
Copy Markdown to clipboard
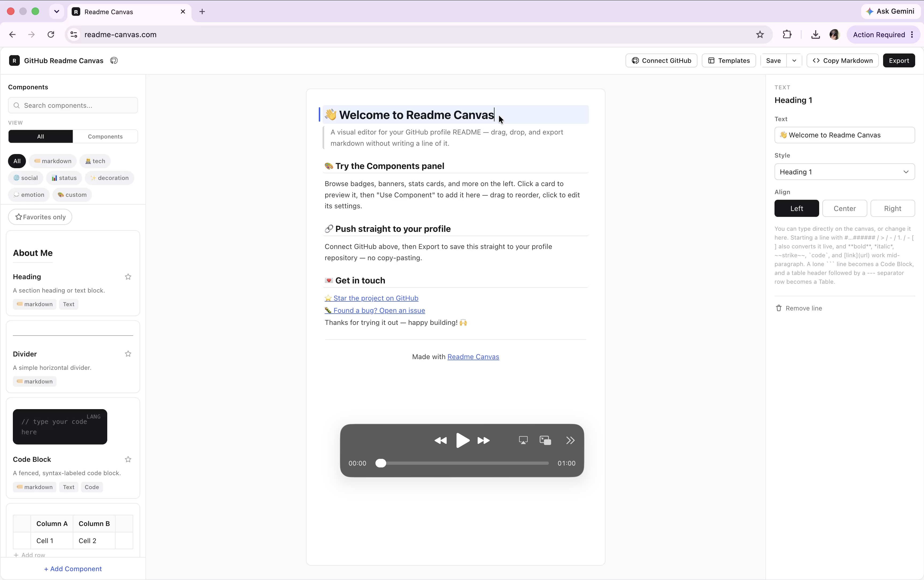coord(843,61)
